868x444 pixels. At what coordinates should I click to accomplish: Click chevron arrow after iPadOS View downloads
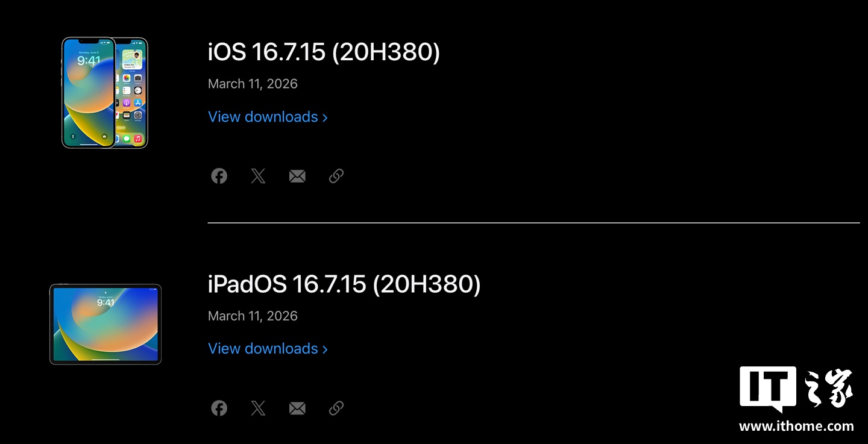click(325, 349)
